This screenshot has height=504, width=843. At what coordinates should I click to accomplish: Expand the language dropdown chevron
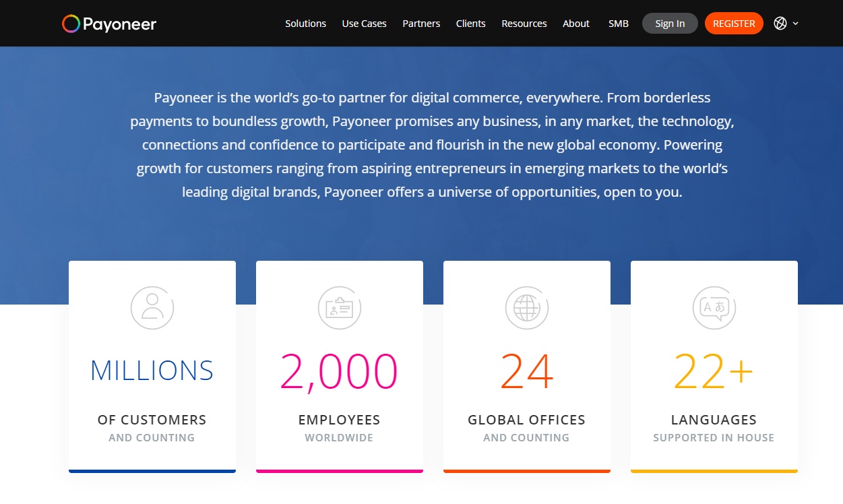pyautogui.click(x=796, y=24)
